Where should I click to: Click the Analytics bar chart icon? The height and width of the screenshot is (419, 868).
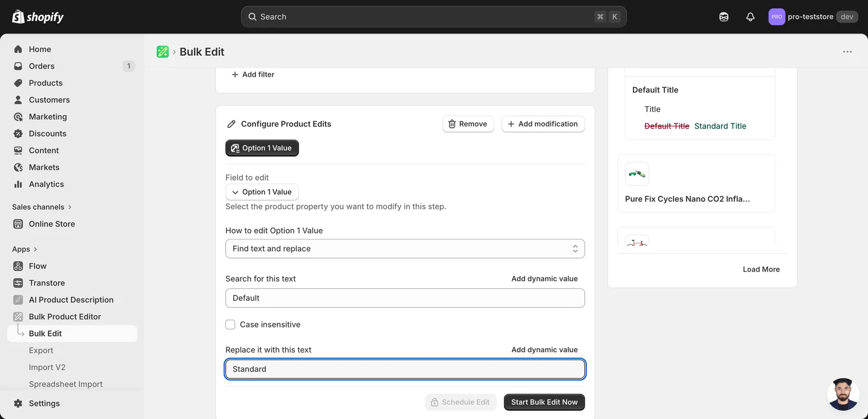coord(18,184)
